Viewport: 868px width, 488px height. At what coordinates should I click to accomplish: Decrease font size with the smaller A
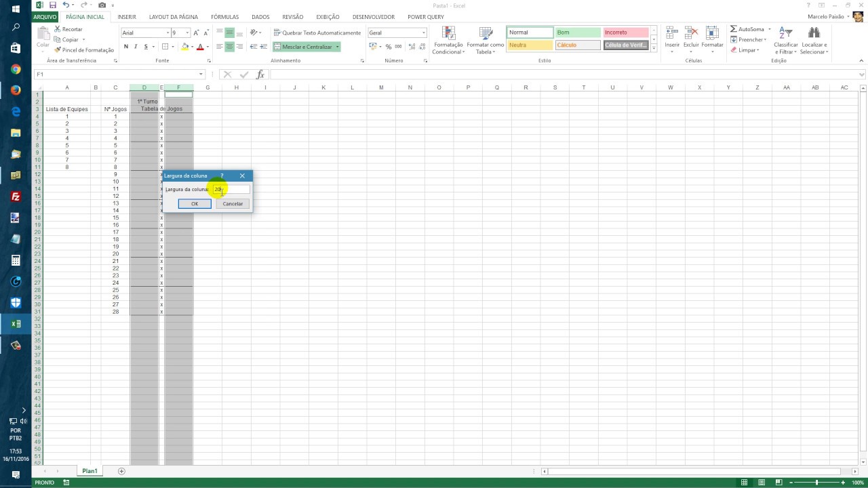pyautogui.click(x=206, y=33)
